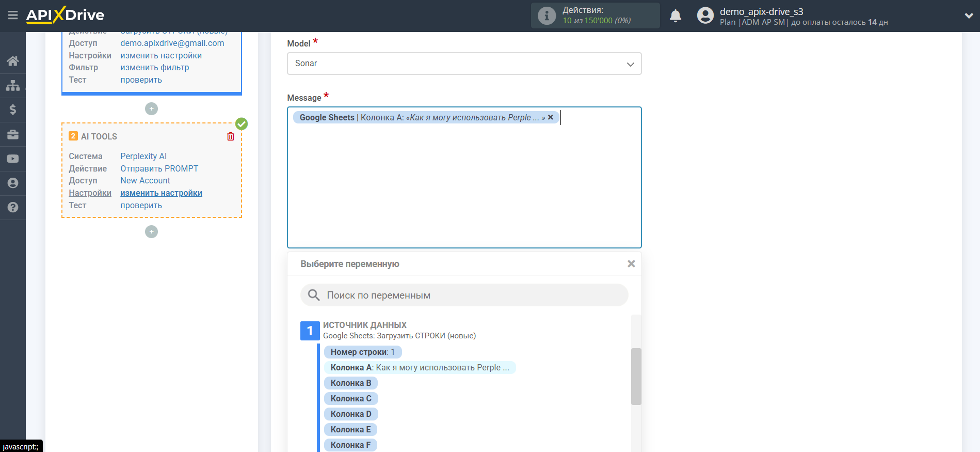This screenshot has height=452, width=980.
Task: Open the Model dropdown with Sonar
Action: coord(464,64)
